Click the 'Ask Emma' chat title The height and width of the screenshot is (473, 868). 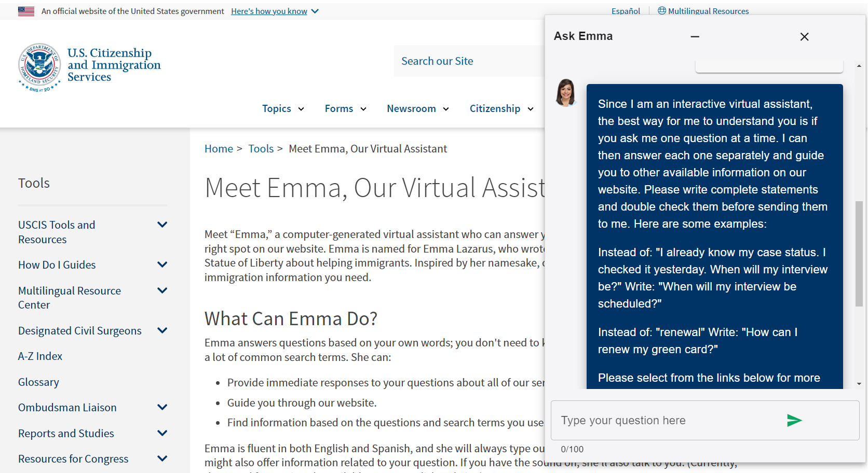click(583, 36)
